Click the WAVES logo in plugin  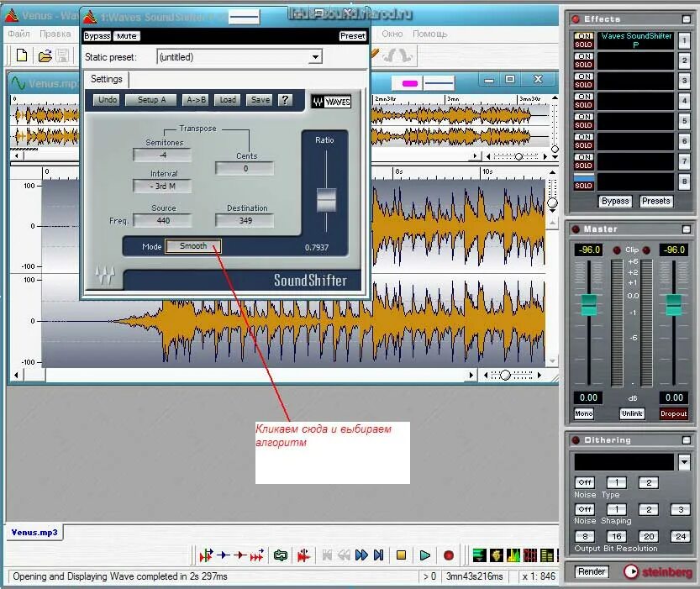click(331, 102)
